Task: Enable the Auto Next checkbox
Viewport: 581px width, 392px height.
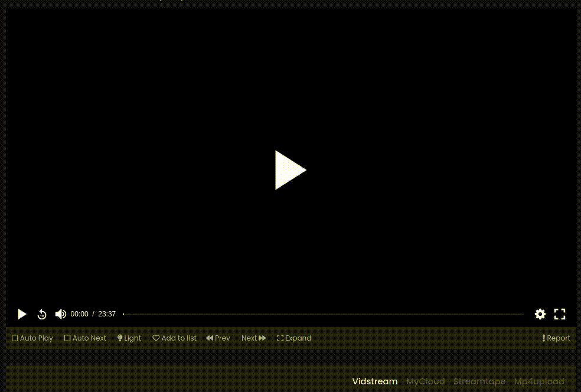Action: click(67, 338)
